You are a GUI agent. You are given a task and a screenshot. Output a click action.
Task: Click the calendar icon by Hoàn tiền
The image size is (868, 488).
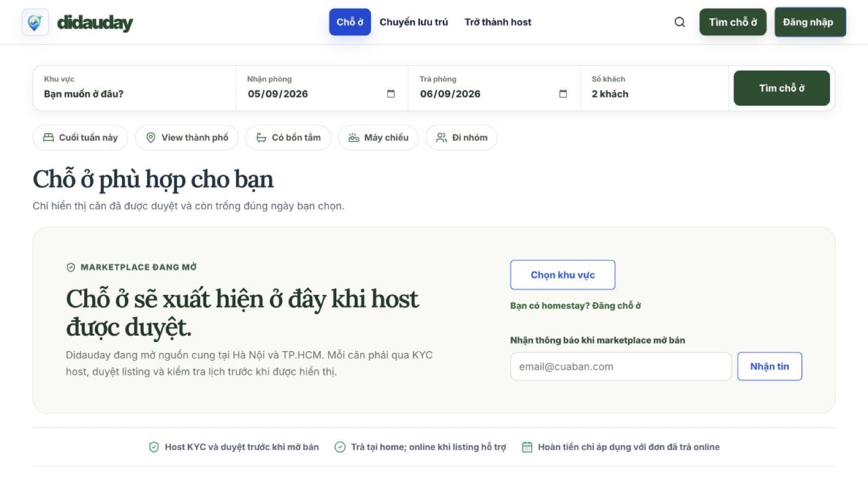[x=527, y=447]
